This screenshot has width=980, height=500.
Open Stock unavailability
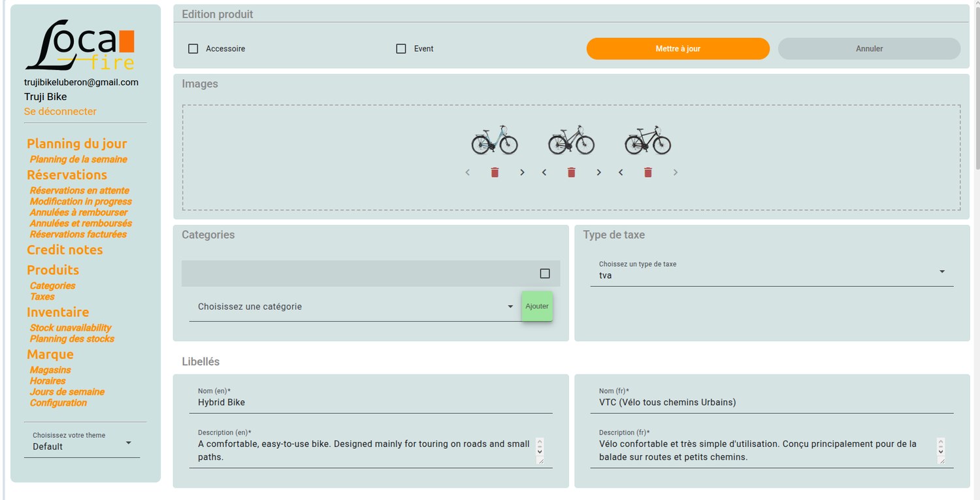pos(71,328)
